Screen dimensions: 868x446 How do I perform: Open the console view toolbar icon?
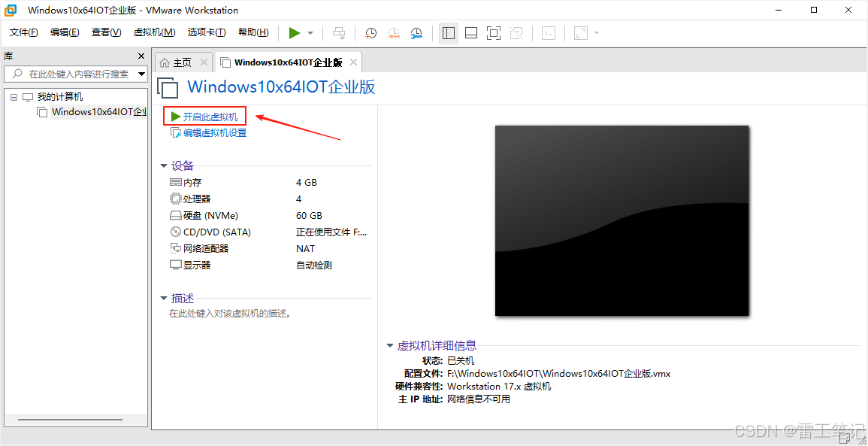tap(548, 33)
